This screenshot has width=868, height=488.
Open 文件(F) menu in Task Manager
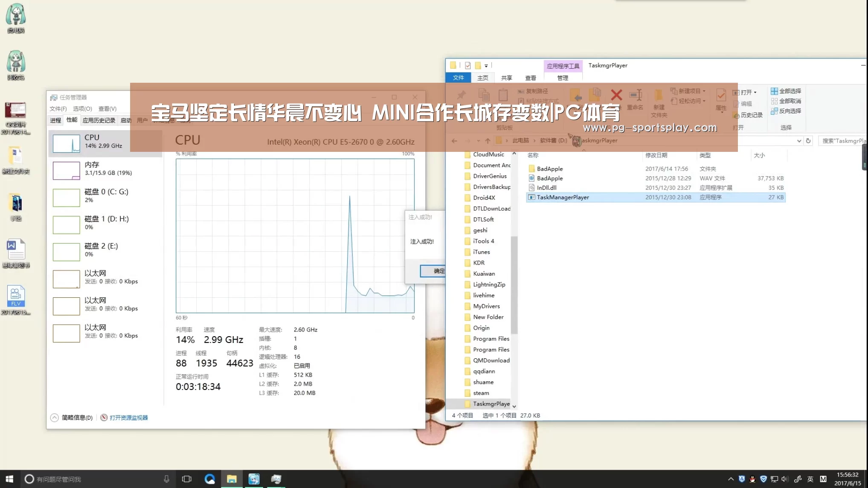58,109
